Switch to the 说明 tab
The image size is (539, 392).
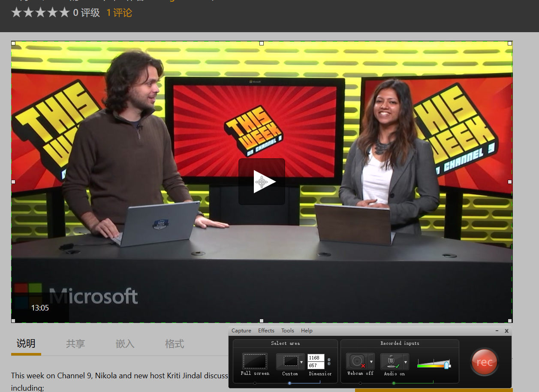pyautogui.click(x=26, y=344)
